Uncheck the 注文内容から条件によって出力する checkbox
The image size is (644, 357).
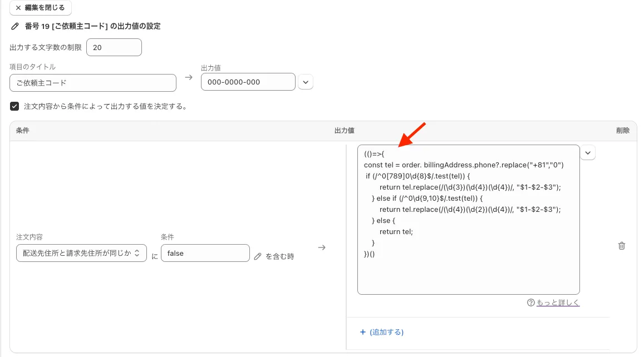click(14, 106)
